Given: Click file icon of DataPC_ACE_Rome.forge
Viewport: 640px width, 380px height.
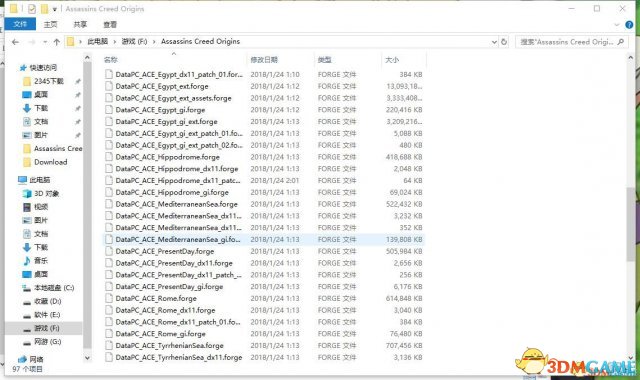Looking at the screenshot, I should (x=109, y=298).
